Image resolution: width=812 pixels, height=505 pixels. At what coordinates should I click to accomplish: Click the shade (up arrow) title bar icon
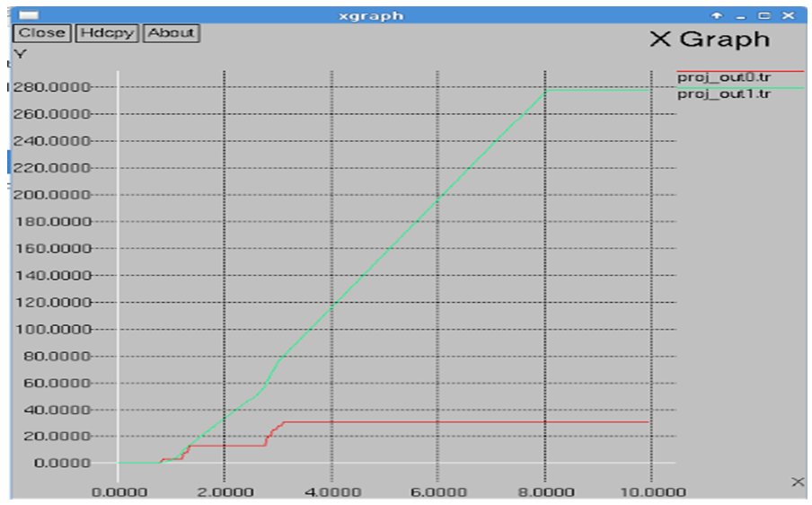coord(717,15)
